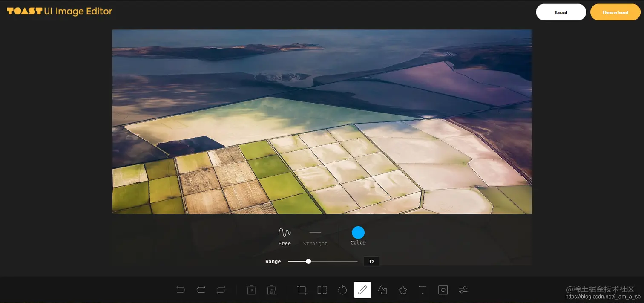Select the Text tool

[423, 290]
